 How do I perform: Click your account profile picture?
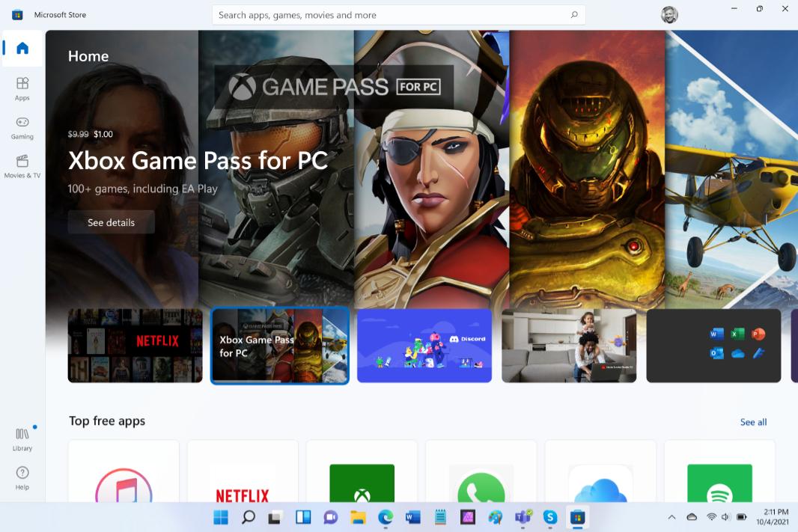[669, 14]
